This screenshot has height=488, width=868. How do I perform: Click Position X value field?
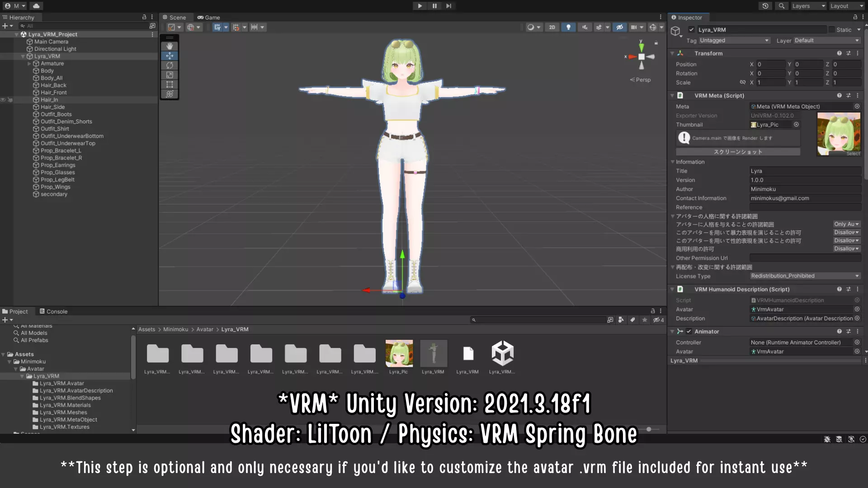pos(771,64)
